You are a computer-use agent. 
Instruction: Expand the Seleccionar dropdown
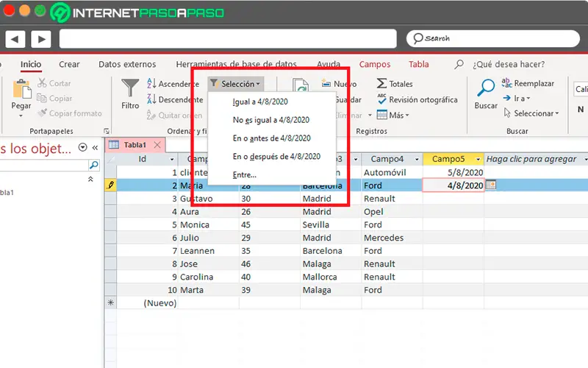[x=531, y=113]
